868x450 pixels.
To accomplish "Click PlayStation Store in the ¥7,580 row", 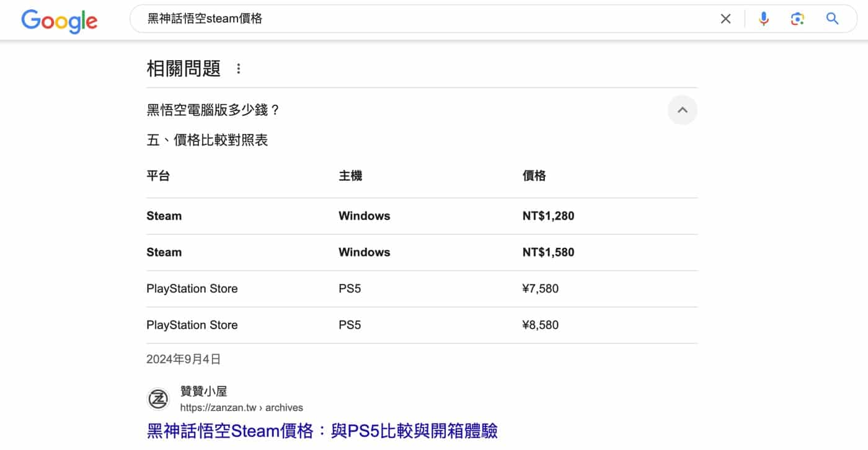I will [x=192, y=289].
